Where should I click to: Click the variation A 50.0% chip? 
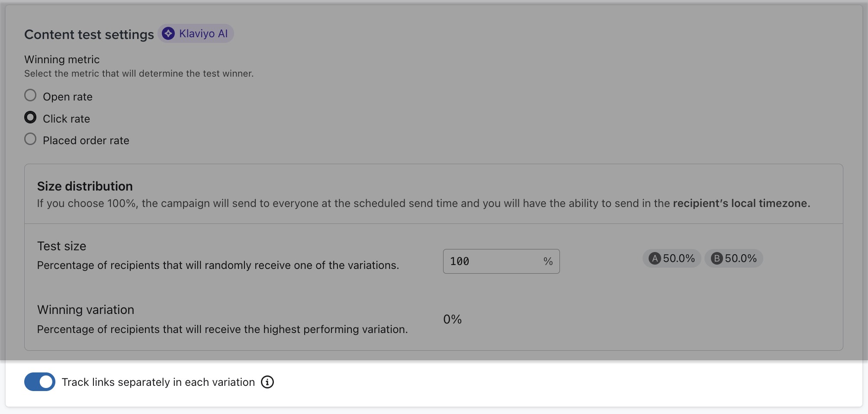672,259
